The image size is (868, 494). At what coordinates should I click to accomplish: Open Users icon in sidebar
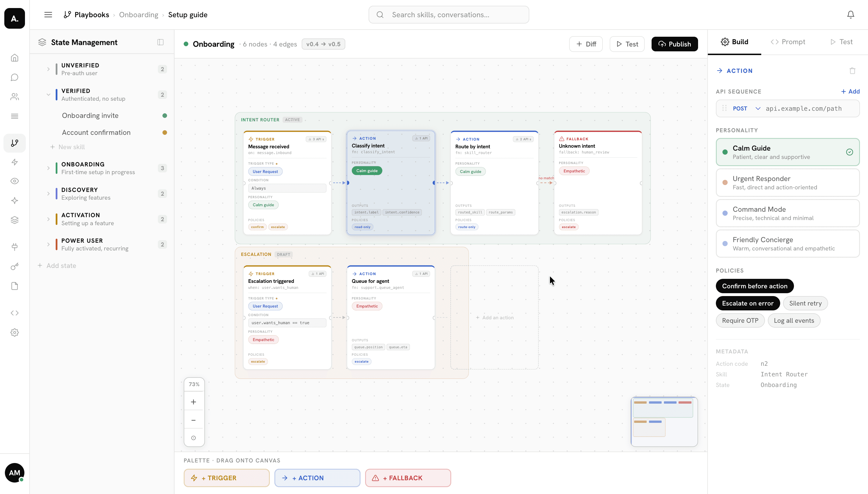[x=15, y=97]
